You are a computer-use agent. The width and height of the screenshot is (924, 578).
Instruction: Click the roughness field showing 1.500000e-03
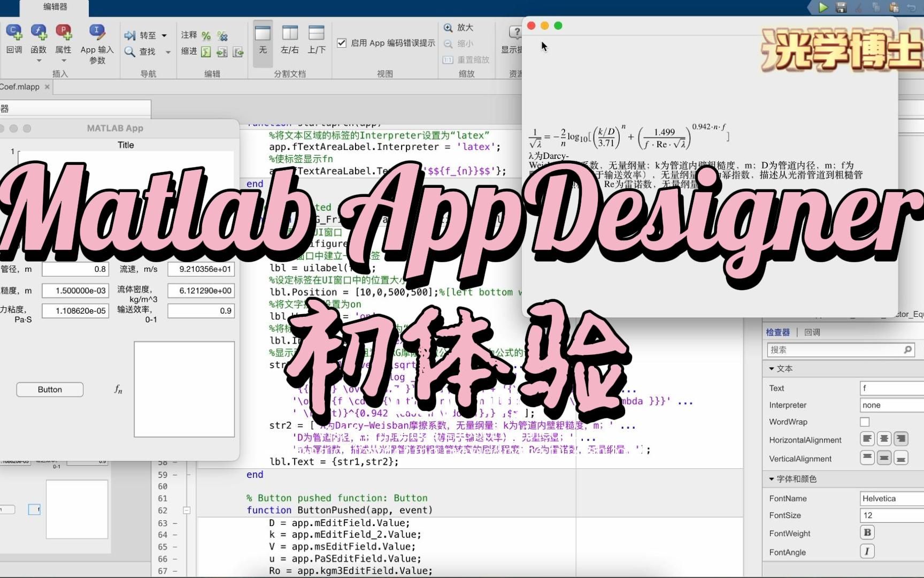pos(75,291)
